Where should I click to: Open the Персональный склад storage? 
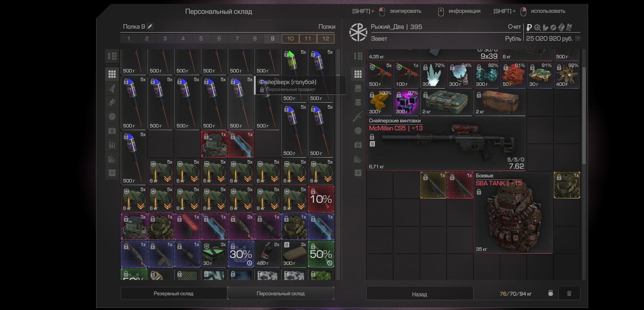pos(281,293)
